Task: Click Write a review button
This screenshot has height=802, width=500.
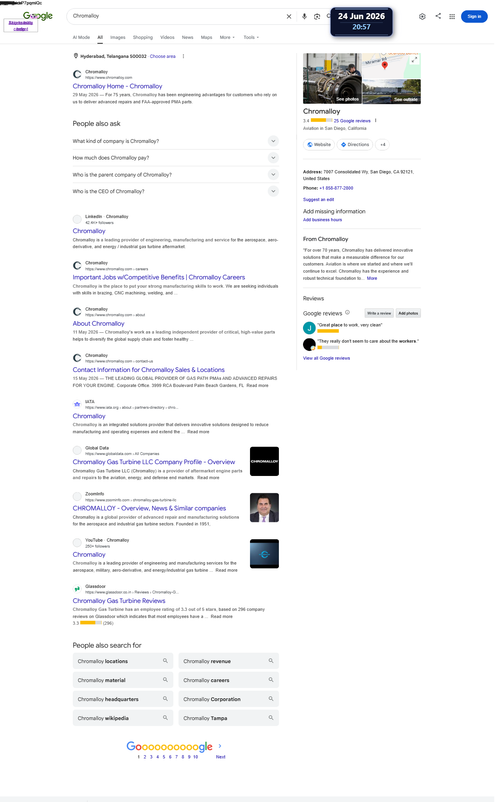Action: (379, 313)
